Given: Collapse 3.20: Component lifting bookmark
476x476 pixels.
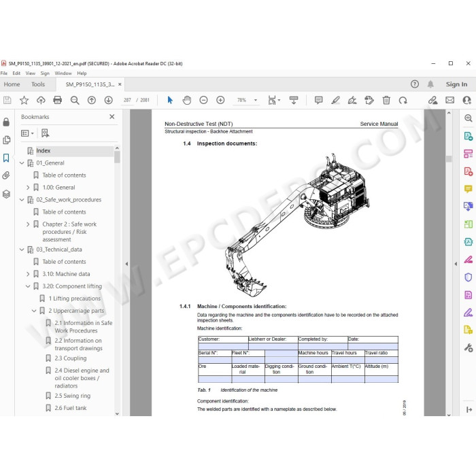Looking at the screenshot, I should (28, 286).
